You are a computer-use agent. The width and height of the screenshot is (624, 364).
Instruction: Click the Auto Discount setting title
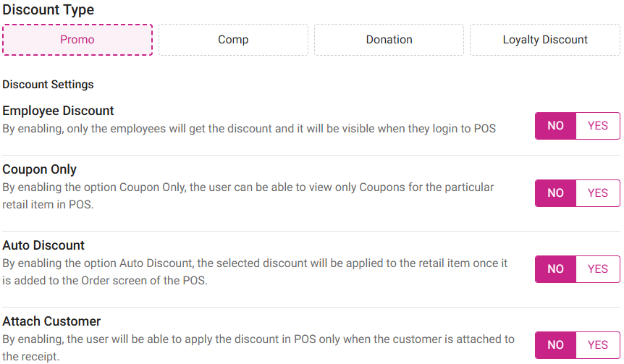[43, 245]
